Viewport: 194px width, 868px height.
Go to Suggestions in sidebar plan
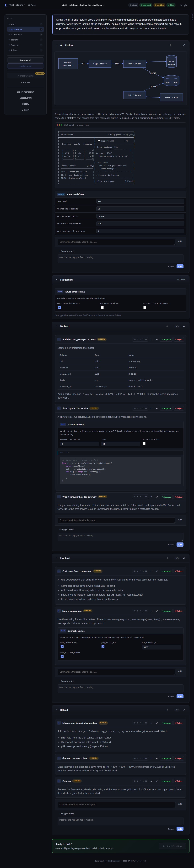(x=26, y=35)
